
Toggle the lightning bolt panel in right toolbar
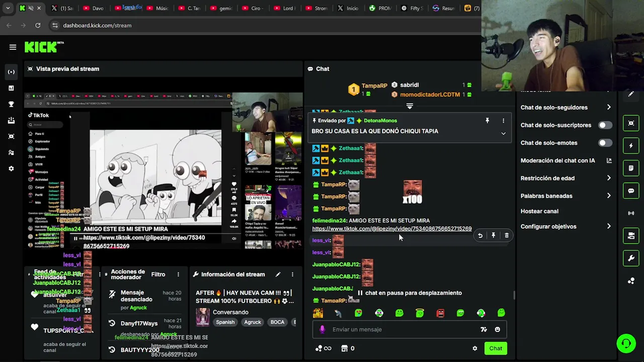(631, 146)
